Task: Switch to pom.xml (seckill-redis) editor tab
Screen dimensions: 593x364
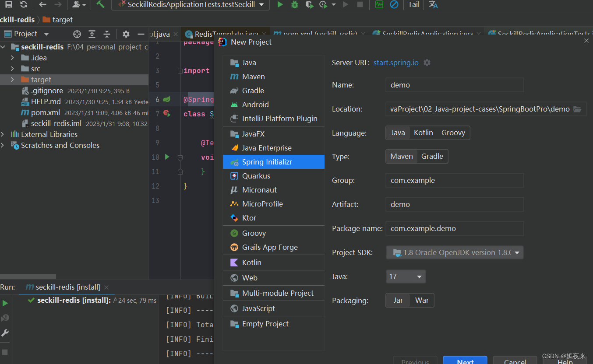Action: click(320, 34)
